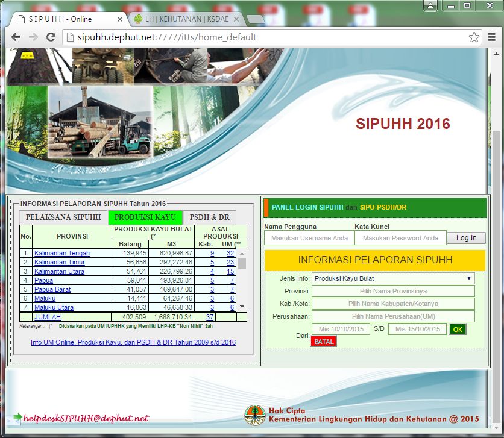Screen dimensions: 504x438
Task: Click the Provinsi name field
Action: pyautogui.click(x=393, y=291)
